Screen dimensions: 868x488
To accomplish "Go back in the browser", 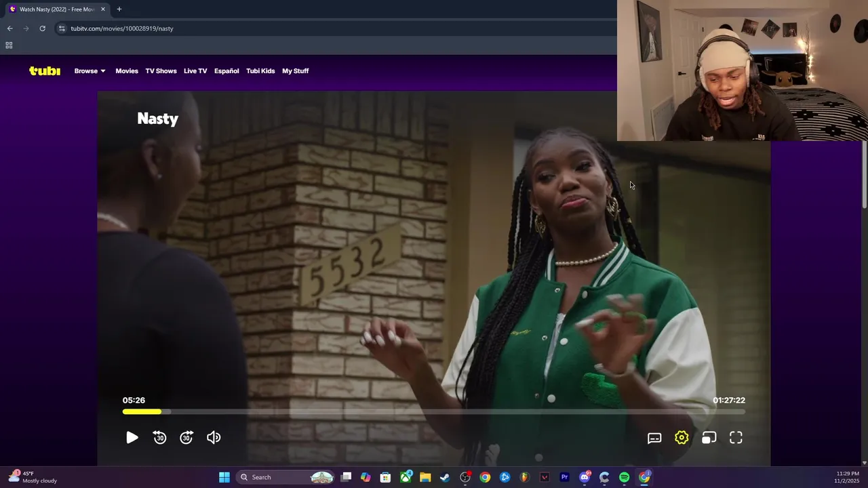I will click(9, 28).
